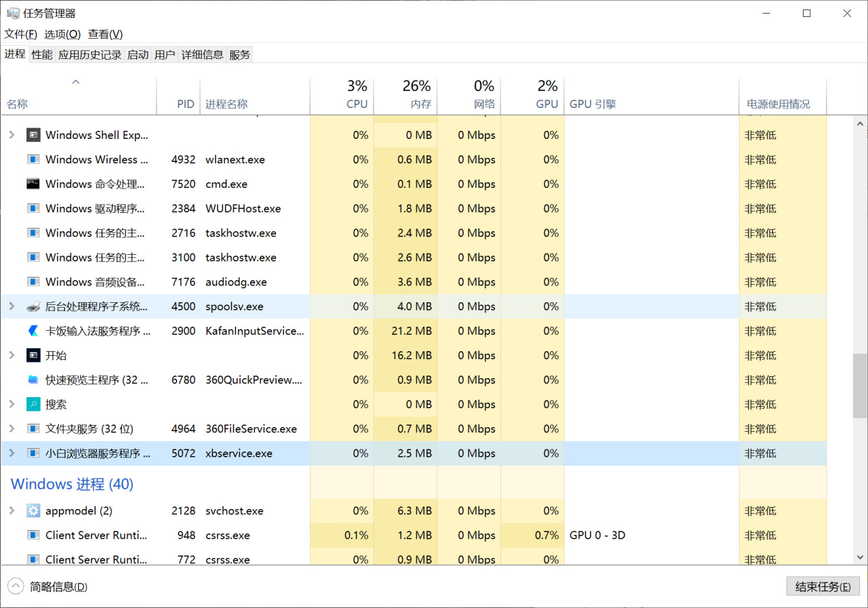The image size is (868, 608).
Task: Click the scrollbar down arrow
Action: pos(859,557)
